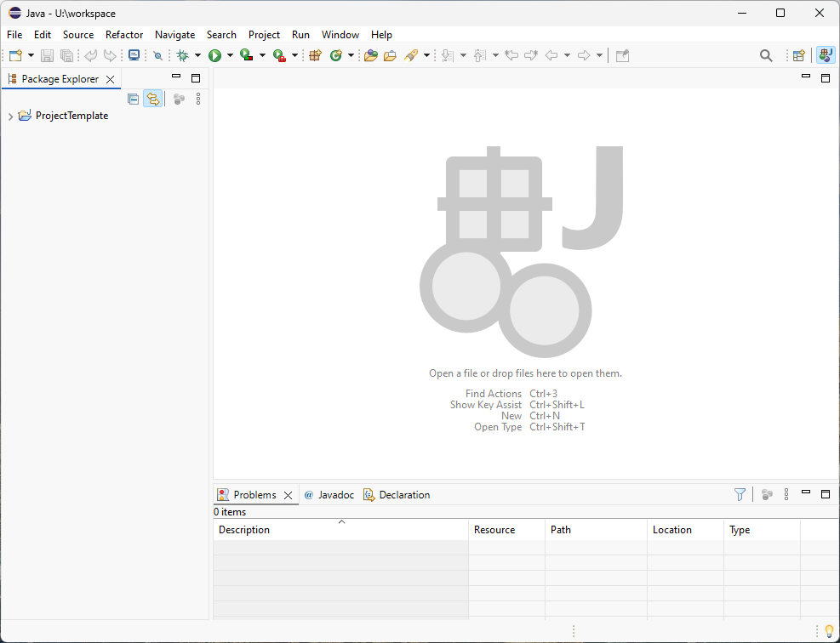This screenshot has height=643, width=840.
Task: Toggle Open a Terminal monitor icon
Action: pyautogui.click(x=134, y=55)
